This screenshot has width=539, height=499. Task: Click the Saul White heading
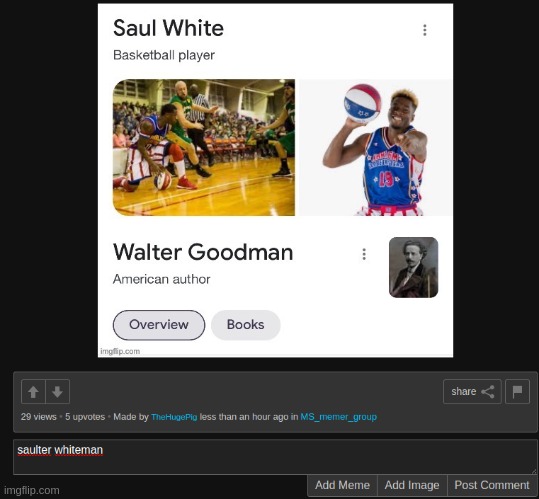pos(168,28)
